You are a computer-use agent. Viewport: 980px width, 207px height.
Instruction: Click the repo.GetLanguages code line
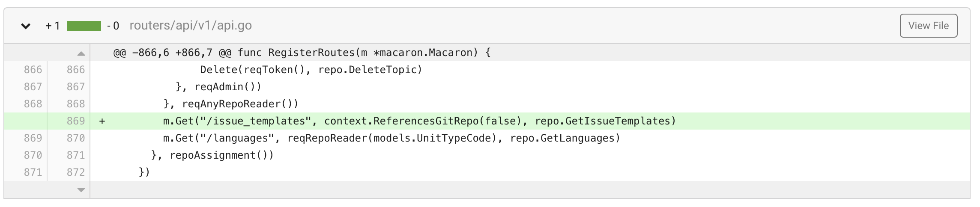(391, 138)
